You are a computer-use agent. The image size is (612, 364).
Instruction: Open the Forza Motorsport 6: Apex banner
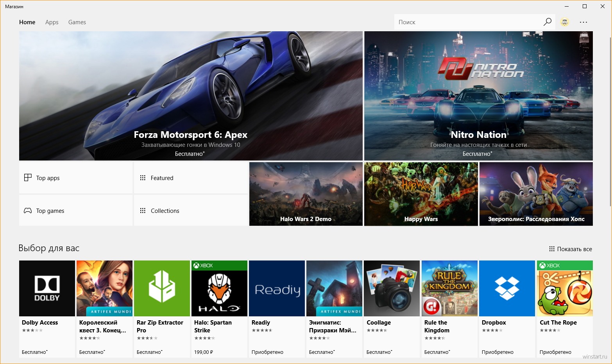191,96
